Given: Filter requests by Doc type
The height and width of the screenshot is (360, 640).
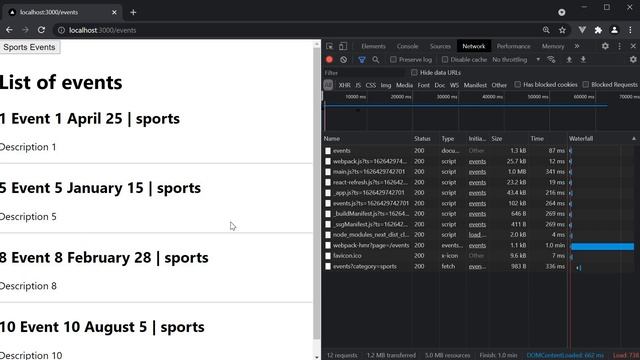Looking at the screenshot, I should 440,85.
